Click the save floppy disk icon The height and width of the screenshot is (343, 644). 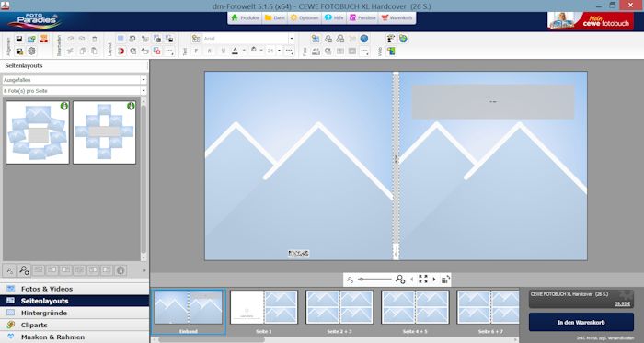point(19,39)
